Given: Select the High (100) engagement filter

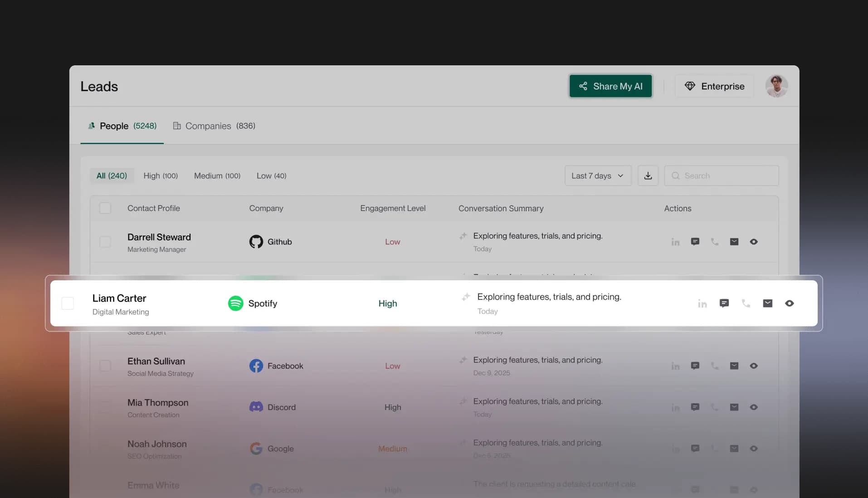Looking at the screenshot, I should pos(160,176).
